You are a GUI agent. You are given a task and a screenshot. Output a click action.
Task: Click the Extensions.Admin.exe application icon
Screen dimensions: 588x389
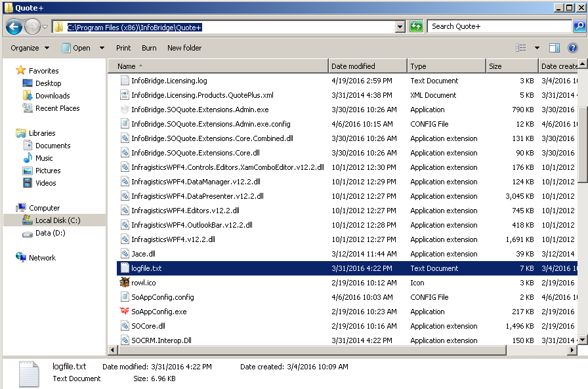click(x=125, y=110)
